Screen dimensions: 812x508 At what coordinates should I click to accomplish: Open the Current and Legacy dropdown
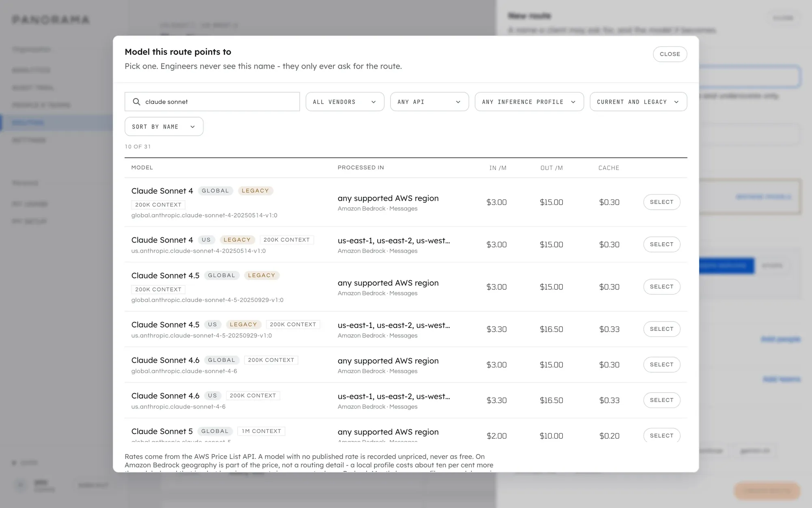(x=638, y=102)
